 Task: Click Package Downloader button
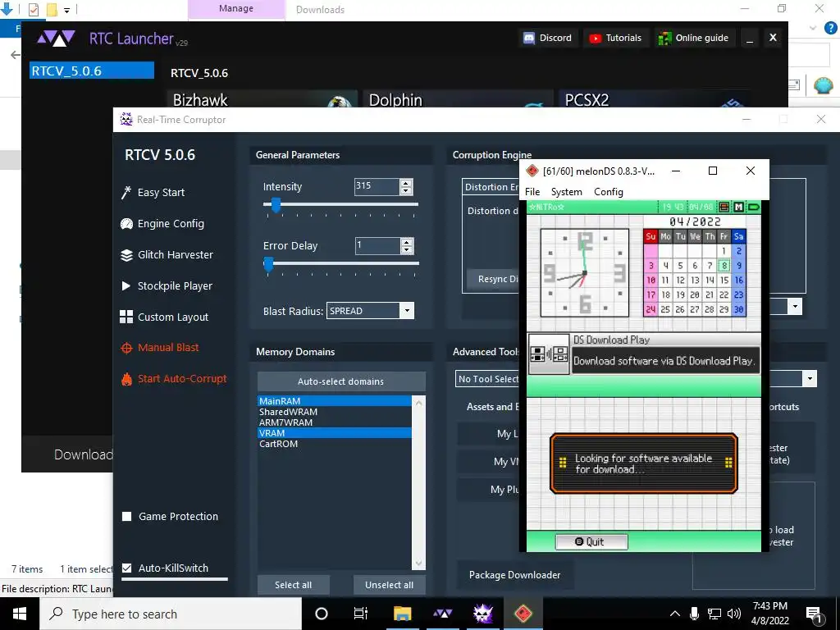point(515,575)
